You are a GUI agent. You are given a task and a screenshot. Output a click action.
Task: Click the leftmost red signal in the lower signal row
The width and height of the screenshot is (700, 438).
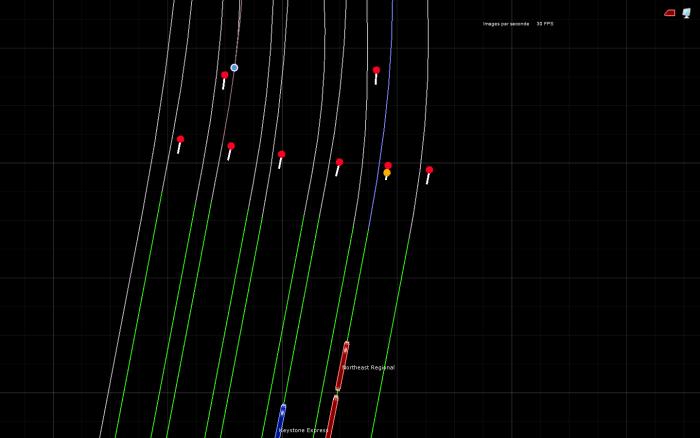180,139
